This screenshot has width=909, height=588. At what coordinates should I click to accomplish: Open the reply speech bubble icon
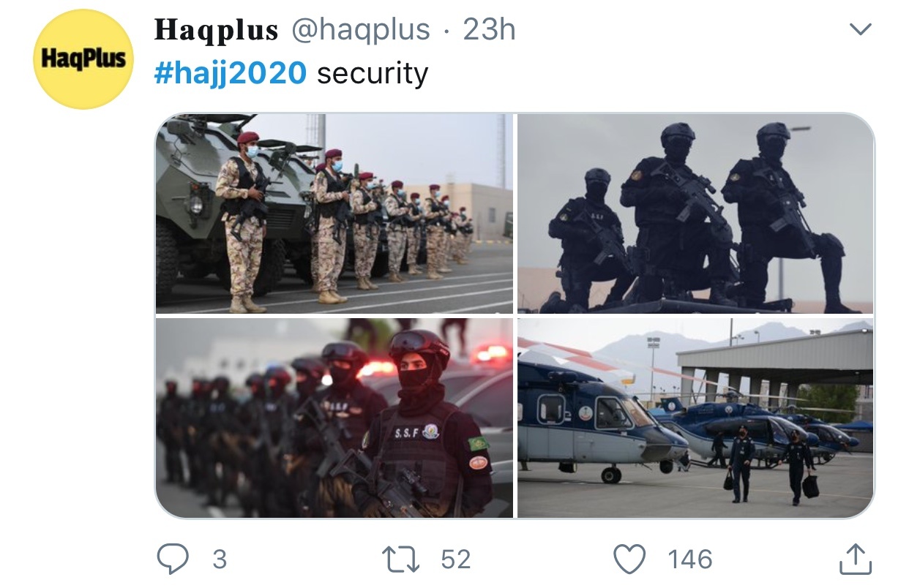[173, 559]
